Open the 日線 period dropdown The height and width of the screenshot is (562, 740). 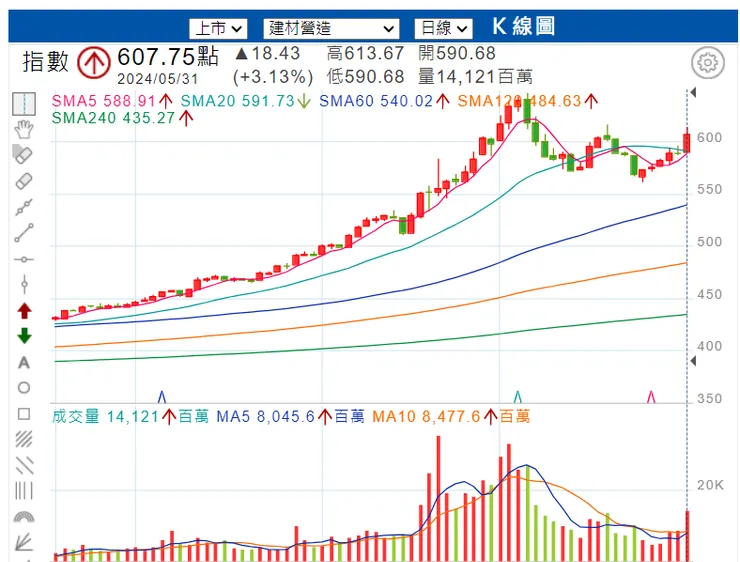(x=443, y=28)
